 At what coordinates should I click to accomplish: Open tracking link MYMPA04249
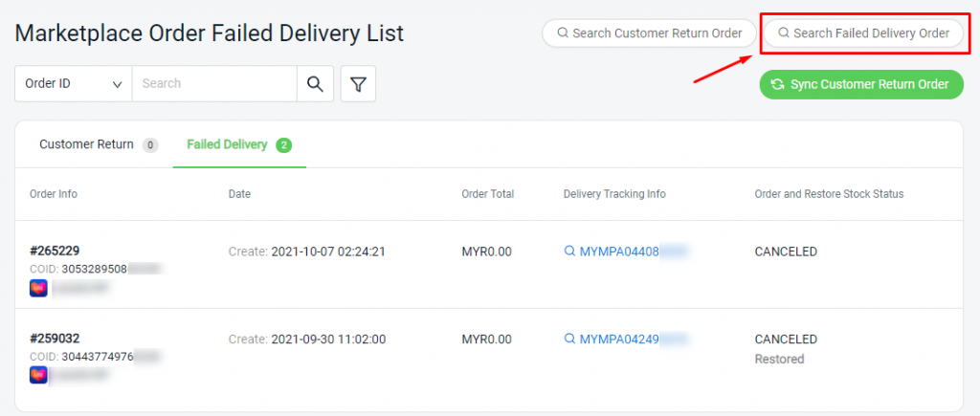click(x=619, y=339)
